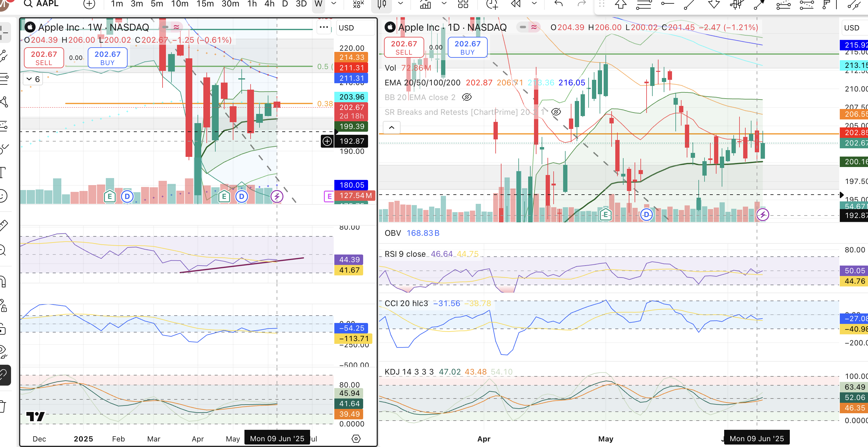Toggle stay in drawing mode pencil-lock icon
This screenshot has width=868, height=447.
(3, 305)
